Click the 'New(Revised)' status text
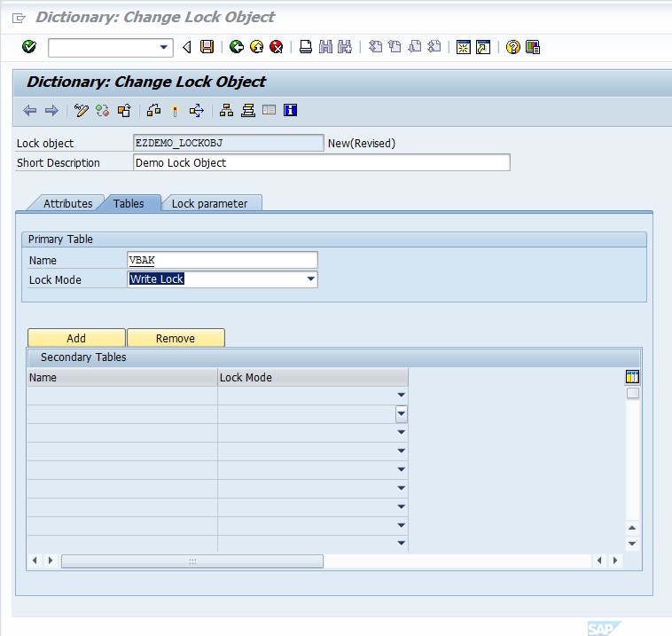The height and width of the screenshot is (636, 672). [x=362, y=143]
